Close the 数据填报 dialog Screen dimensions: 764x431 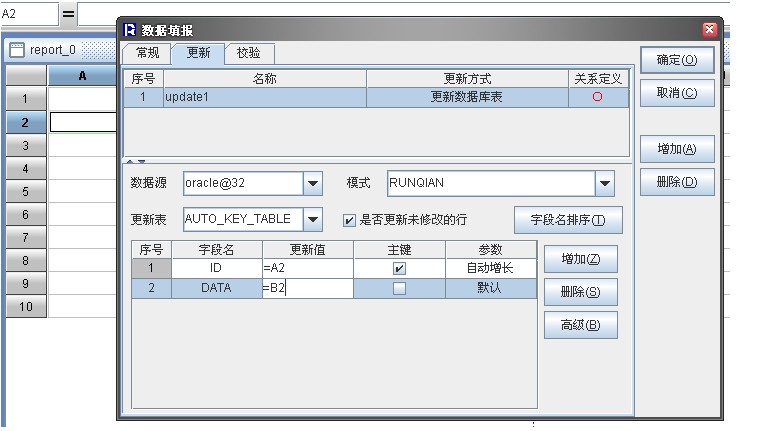point(709,30)
